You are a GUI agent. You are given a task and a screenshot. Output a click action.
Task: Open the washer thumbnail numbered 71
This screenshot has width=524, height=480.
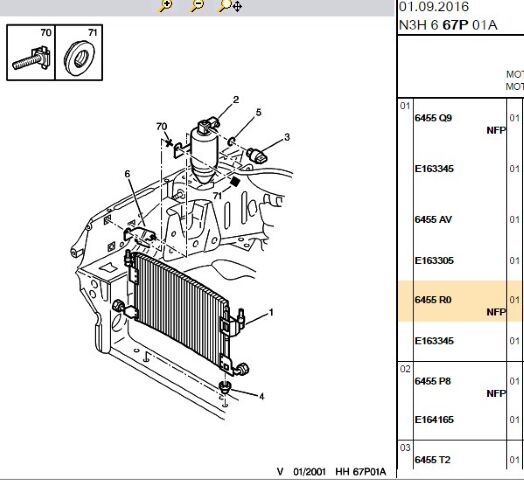point(79,52)
